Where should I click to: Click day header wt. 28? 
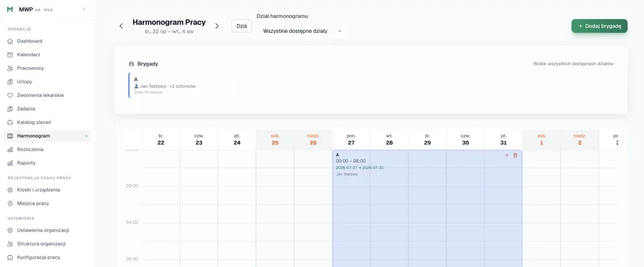click(389, 140)
